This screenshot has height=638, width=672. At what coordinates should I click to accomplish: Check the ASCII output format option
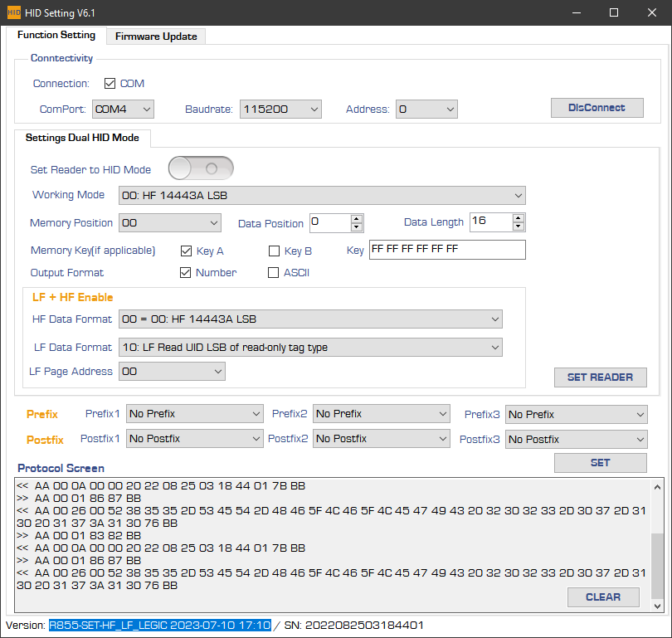click(x=275, y=272)
